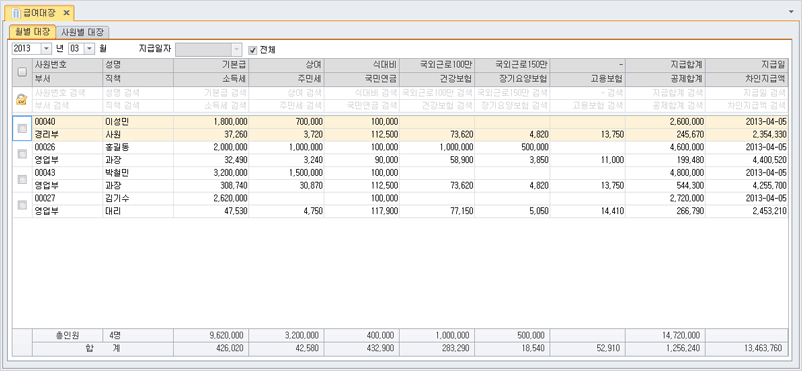Click the 3,200,000 base salary cell
Image resolution: width=802 pixels, height=371 pixels.
point(211,173)
